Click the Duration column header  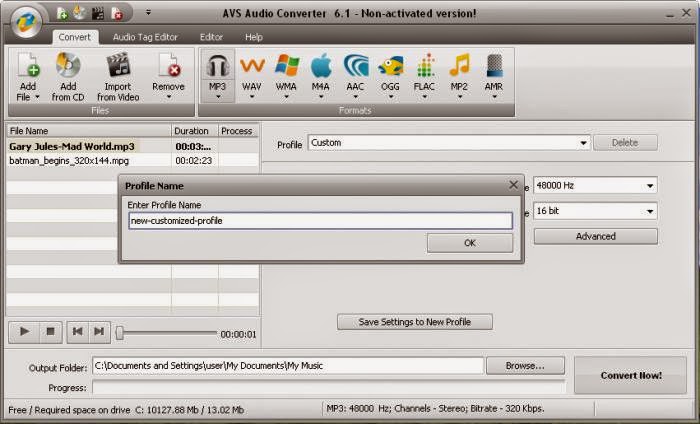coord(195,131)
